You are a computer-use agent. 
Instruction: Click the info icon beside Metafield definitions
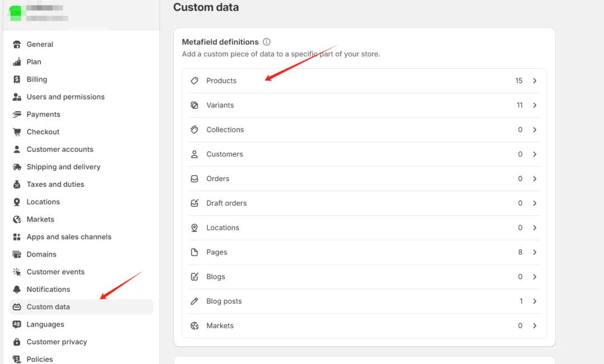pos(267,42)
